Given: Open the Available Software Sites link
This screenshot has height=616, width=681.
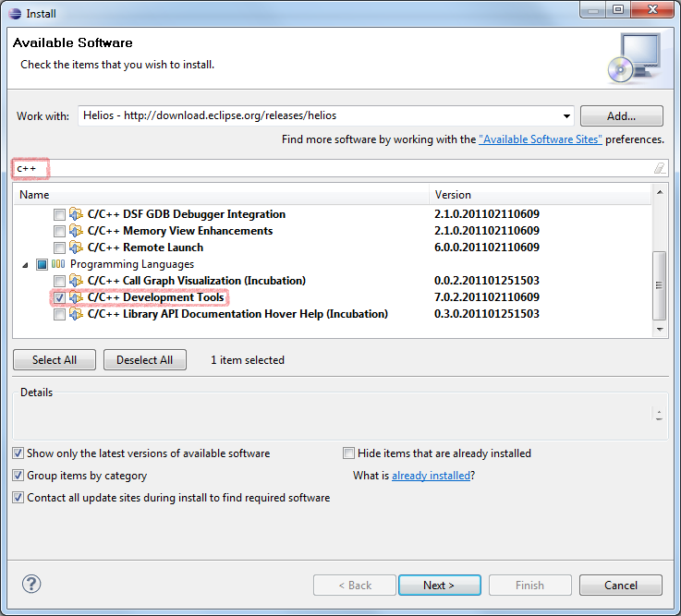Looking at the screenshot, I should 540,139.
